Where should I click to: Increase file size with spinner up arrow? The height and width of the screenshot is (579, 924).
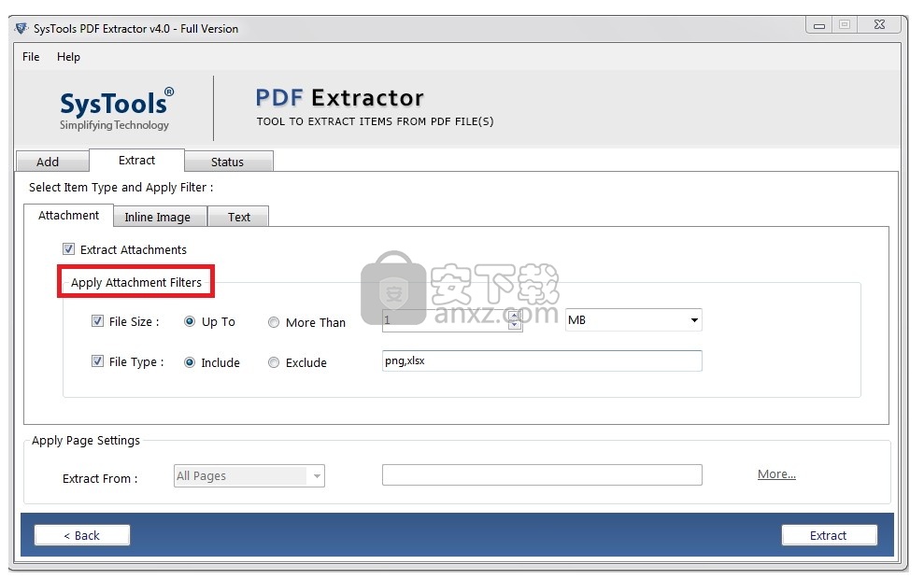[x=515, y=316]
